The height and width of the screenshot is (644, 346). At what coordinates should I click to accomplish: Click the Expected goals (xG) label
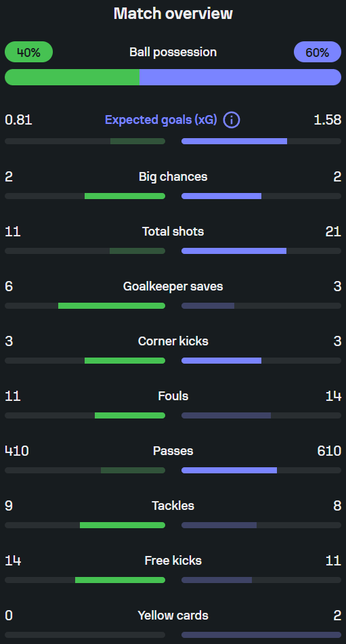pyautogui.click(x=161, y=120)
